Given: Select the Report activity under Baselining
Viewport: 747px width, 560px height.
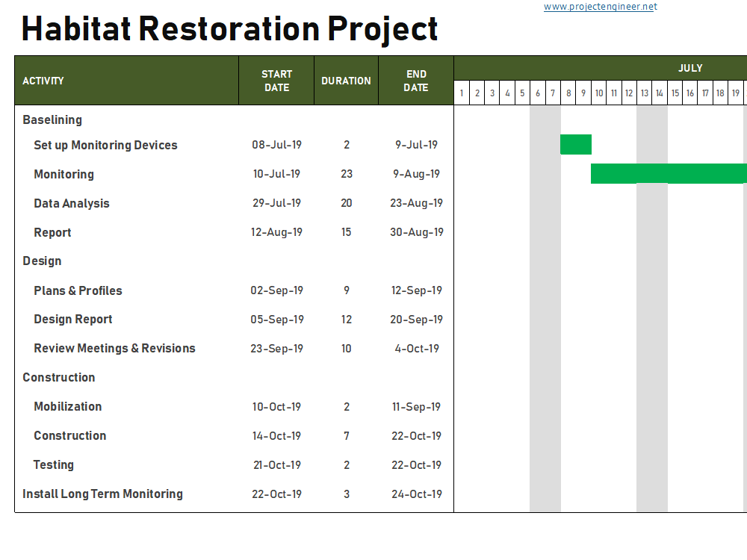Looking at the screenshot, I should 52,232.
